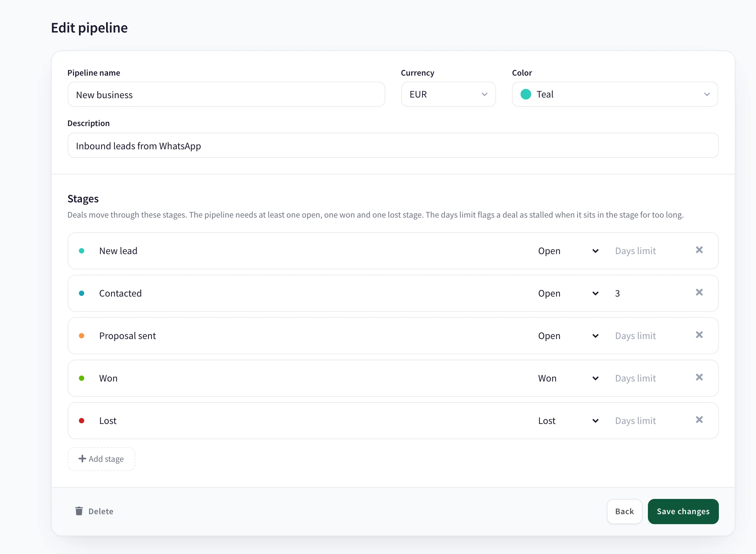Open the Won stage type dropdown

pyautogui.click(x=568, y=378)
